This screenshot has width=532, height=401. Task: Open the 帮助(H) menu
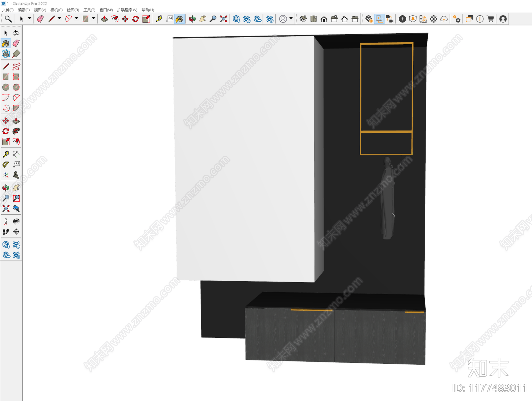tap(148, 10)
